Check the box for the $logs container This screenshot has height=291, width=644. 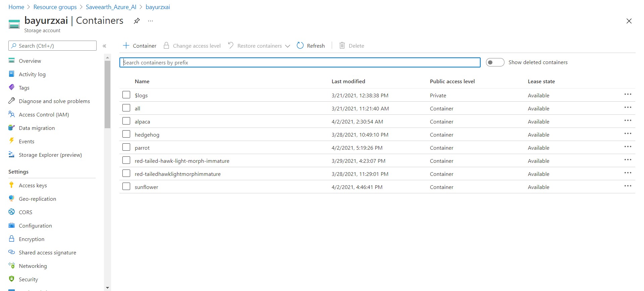click(126, 95)
